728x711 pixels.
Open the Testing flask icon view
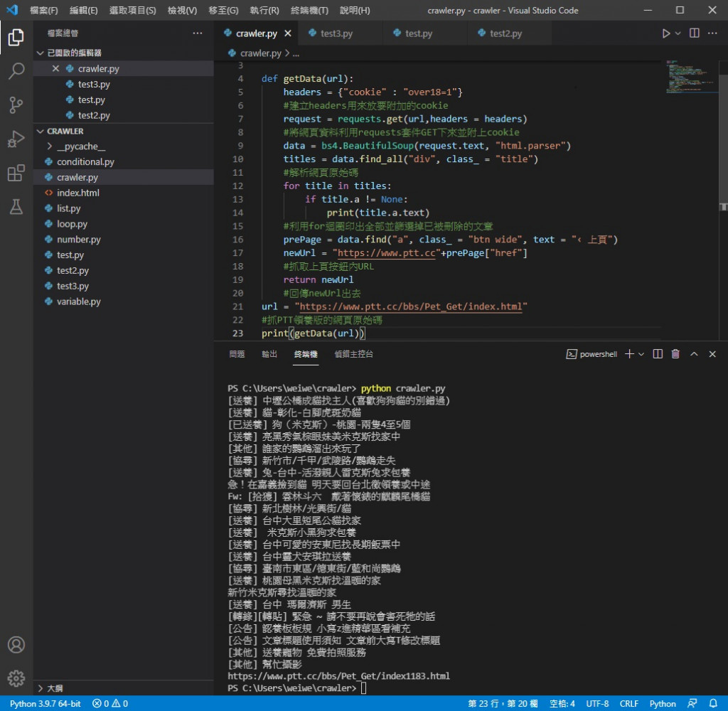coord(16,207)
